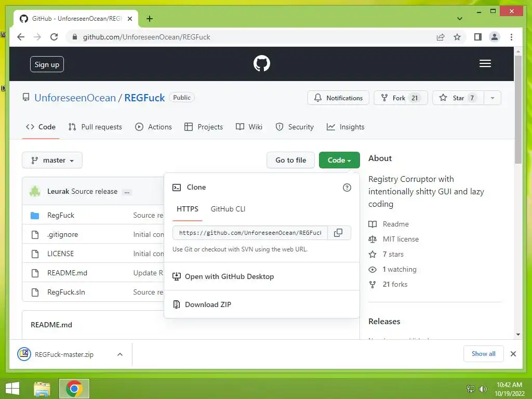
Task: Open RegFuck.sln file
Action: tap(66, 292)
